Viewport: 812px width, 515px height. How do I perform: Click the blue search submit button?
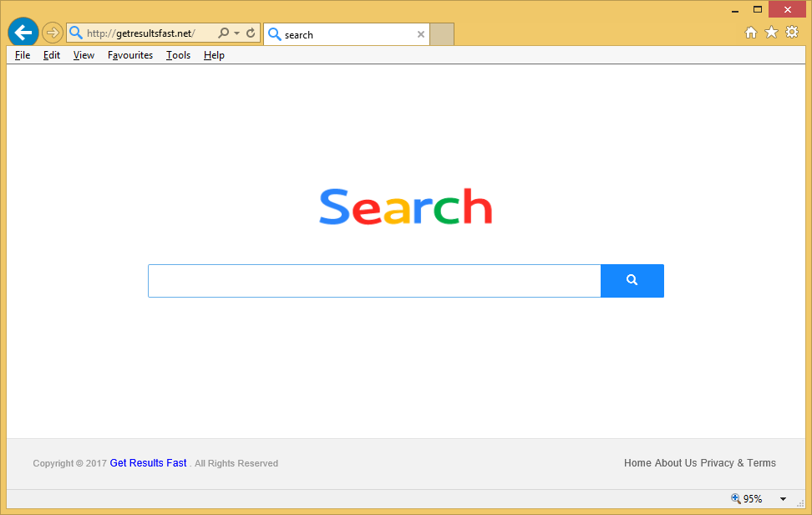click(632, 281)
